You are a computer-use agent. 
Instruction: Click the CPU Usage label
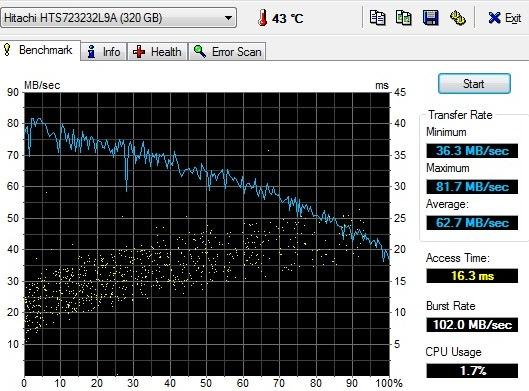click(453, 352)
